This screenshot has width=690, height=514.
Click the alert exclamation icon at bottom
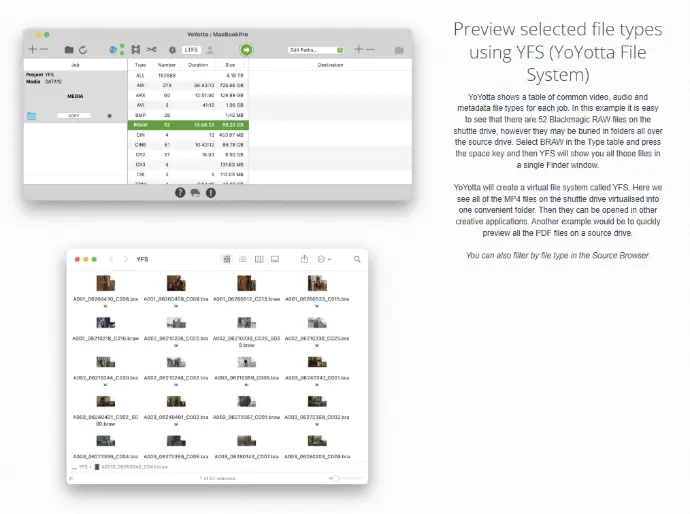(x=210, y=192)
